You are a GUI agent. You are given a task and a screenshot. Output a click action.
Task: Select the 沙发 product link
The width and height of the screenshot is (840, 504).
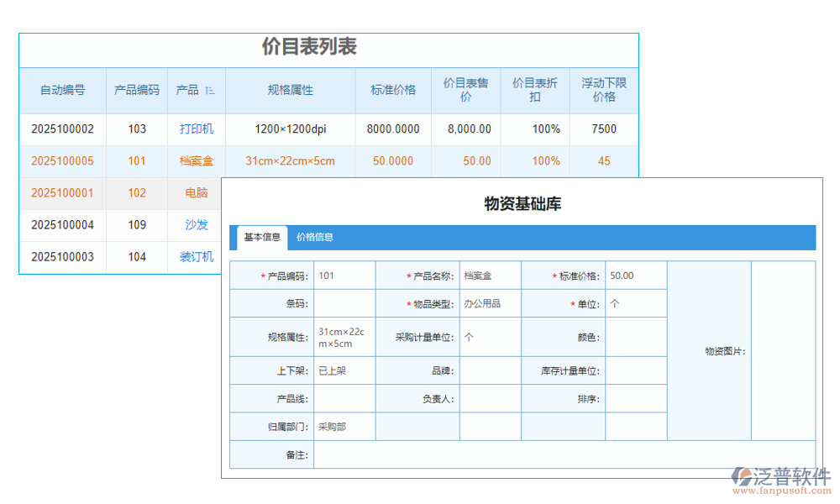196,225
